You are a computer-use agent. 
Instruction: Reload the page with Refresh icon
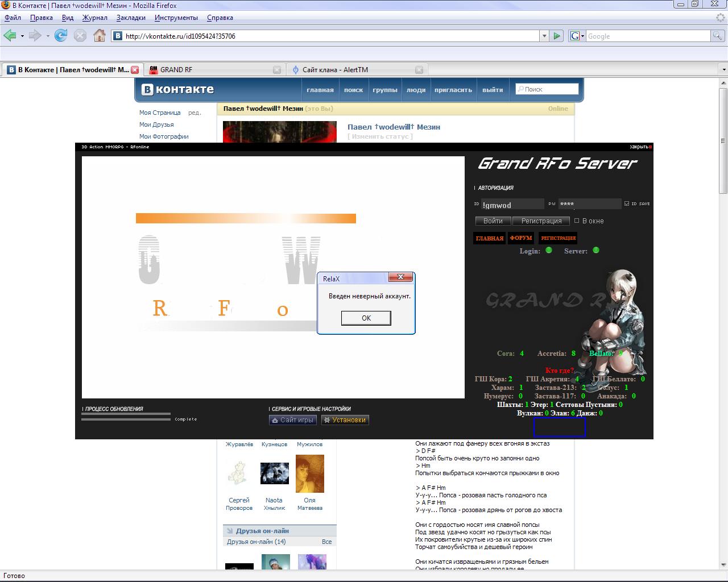point(61,36)
